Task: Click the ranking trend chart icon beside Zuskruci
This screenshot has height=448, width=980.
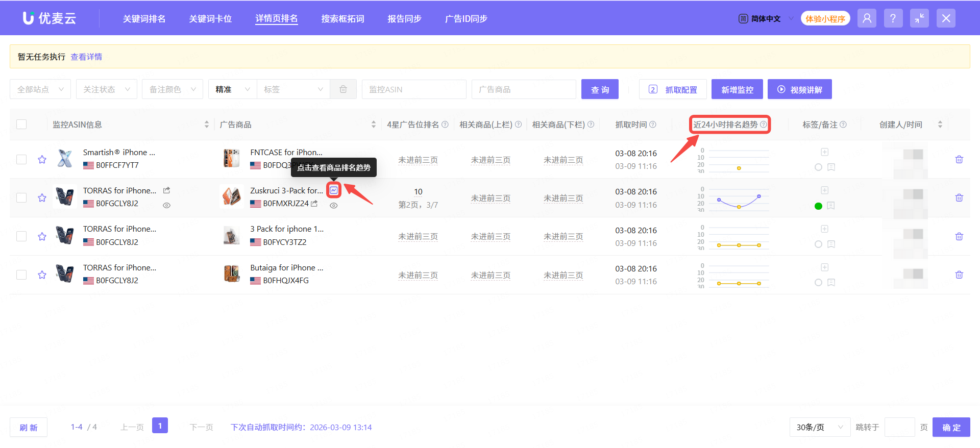Action: 333,190
